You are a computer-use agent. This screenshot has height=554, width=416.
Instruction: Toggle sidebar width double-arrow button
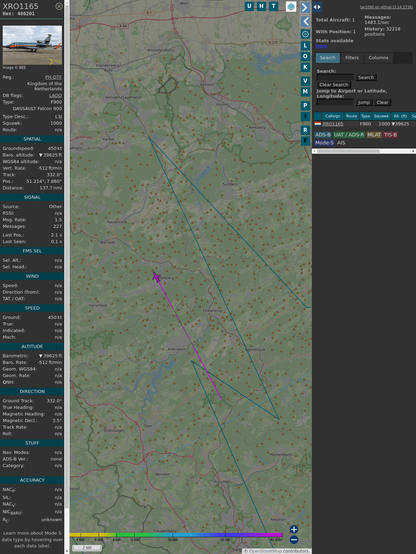317,7
